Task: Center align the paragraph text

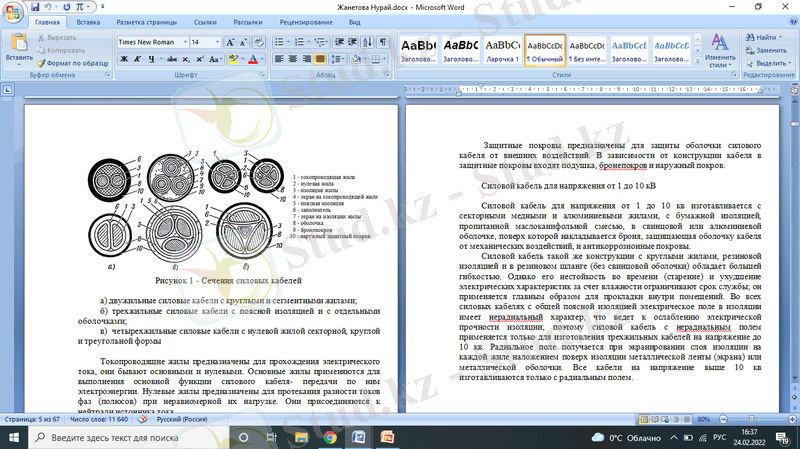Action: 293,59
